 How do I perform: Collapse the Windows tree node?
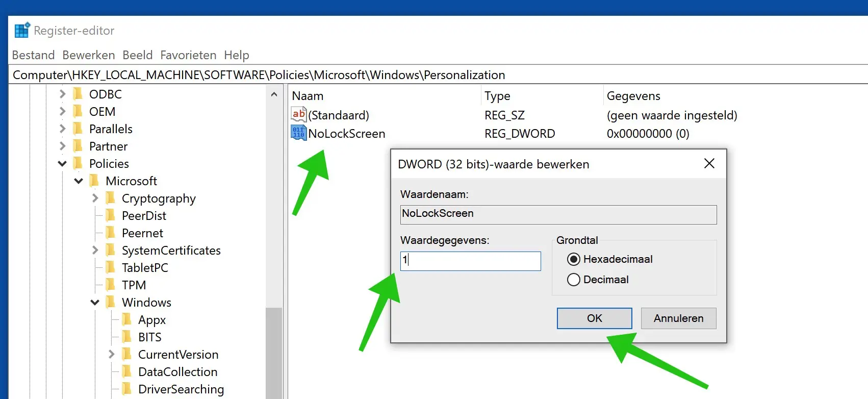coord(95,303)
